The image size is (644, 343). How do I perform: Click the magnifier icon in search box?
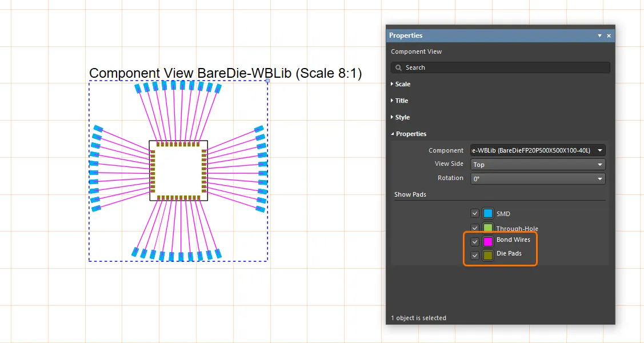398,67
